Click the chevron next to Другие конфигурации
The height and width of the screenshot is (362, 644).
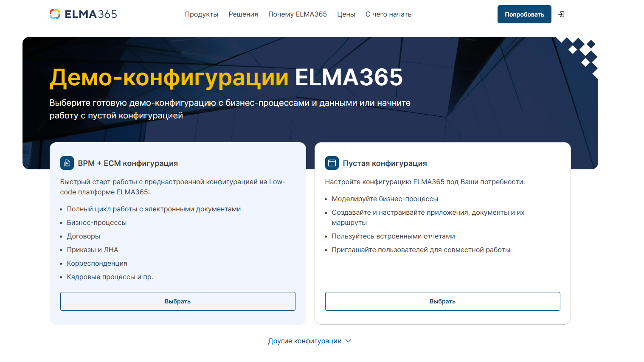(349, 341)
